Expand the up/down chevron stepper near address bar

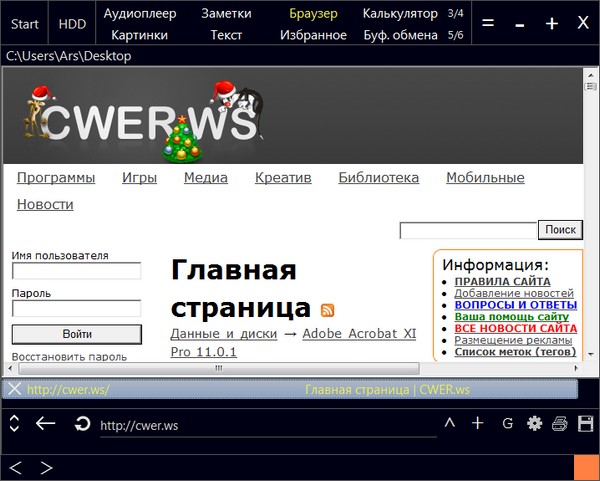14,424
